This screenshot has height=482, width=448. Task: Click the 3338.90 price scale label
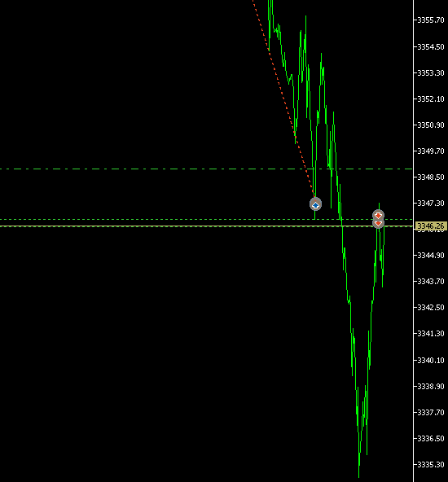(430, 387)
